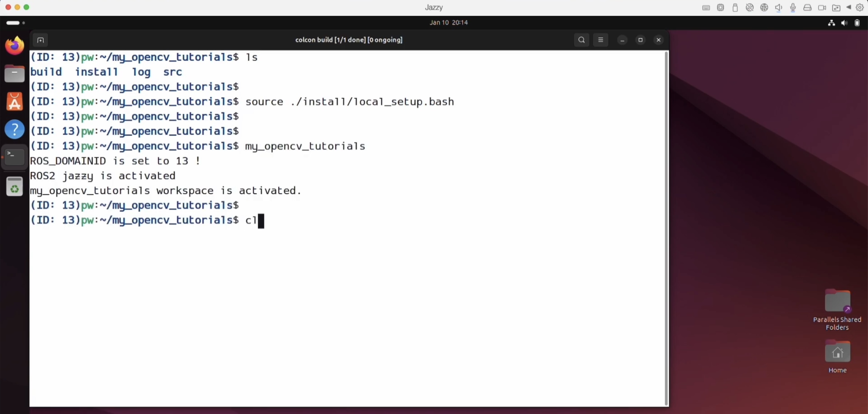Screen dimensions: 868x414
Task: Toggle the Parallels sound speaker icon
Action: point(778,8)
